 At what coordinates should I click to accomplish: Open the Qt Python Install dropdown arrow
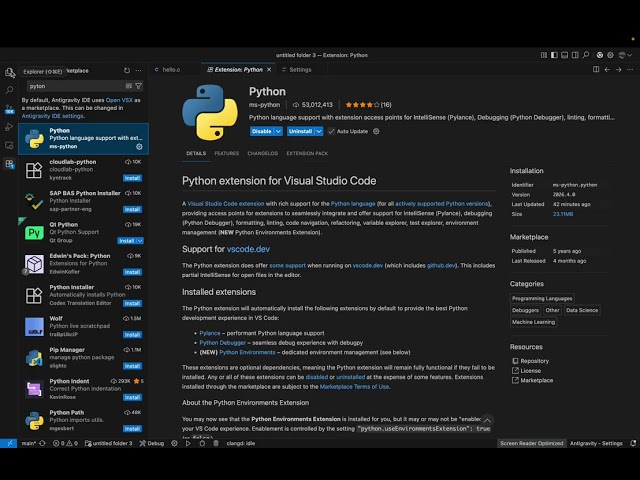click(140, 241)
